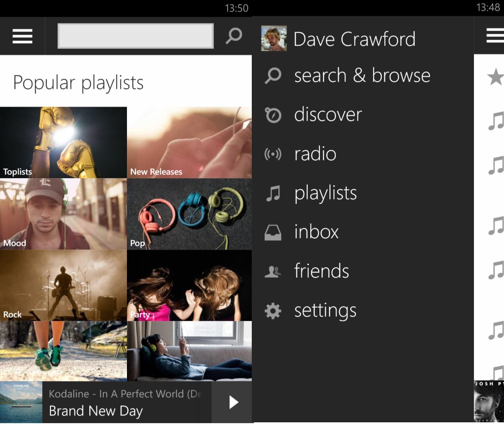This screenshot has width=504, height=424.
Task: Click inside the search input field
Action: click(x=135, y=36)
